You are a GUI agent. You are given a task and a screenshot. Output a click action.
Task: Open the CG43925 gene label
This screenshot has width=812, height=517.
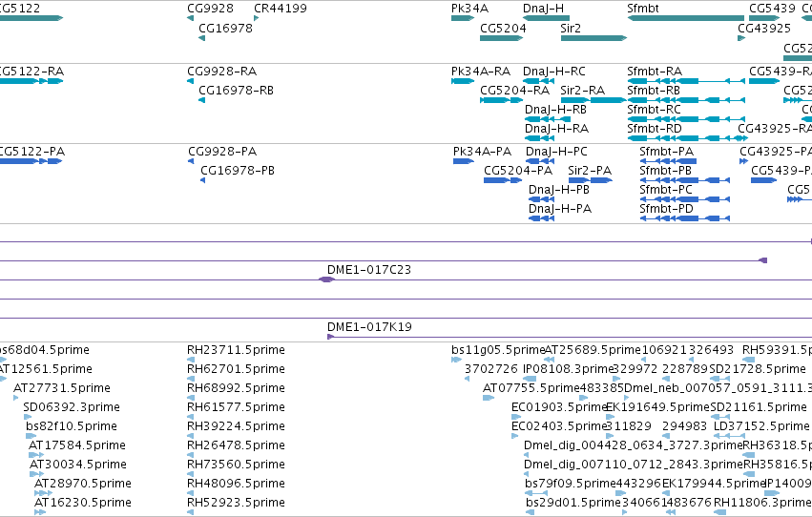[764, 28]
